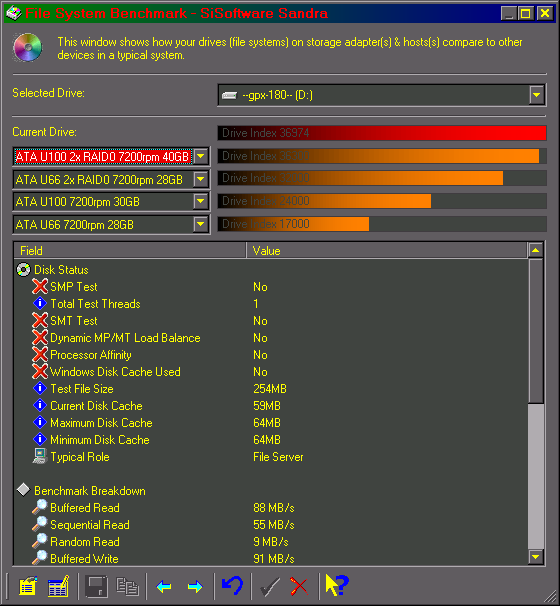This screenshot has width=560, height=606.
Task: Click the Selected Drive label
Action: 48,93
